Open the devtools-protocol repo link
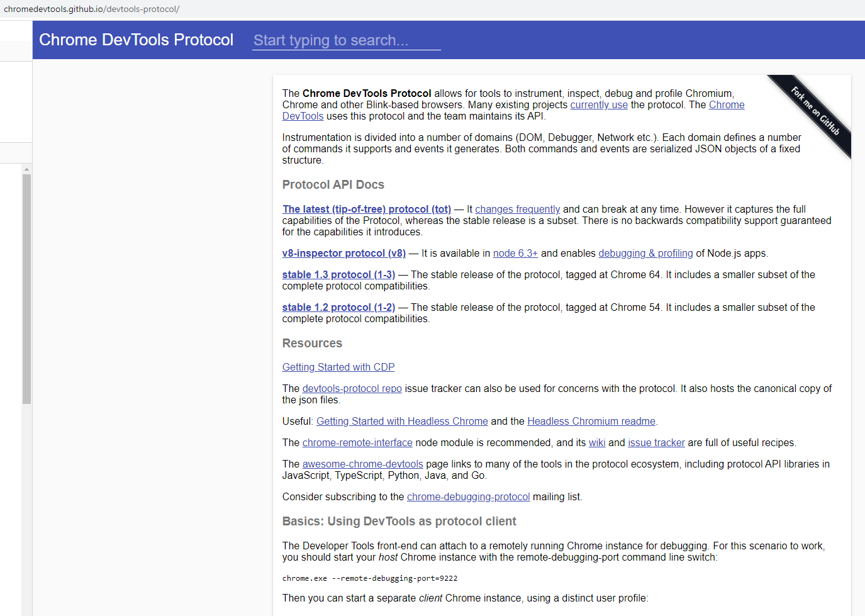Image resolution: width=865 pixels, height=616 pixels. click(352, 389)
